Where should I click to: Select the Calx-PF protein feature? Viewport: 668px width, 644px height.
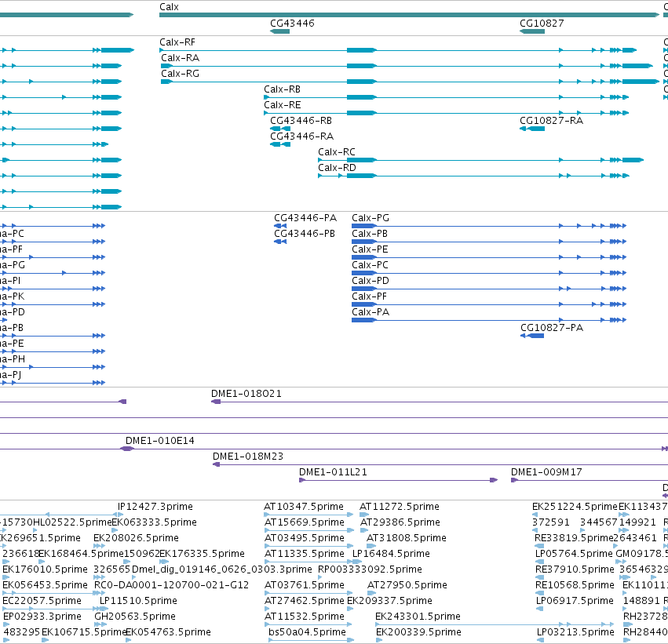click(489, 305)
